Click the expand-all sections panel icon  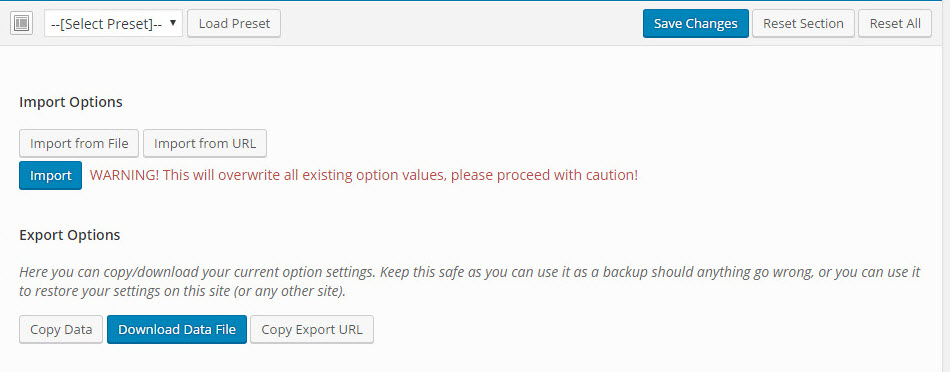pyautogui.click(x=22, y=24)
